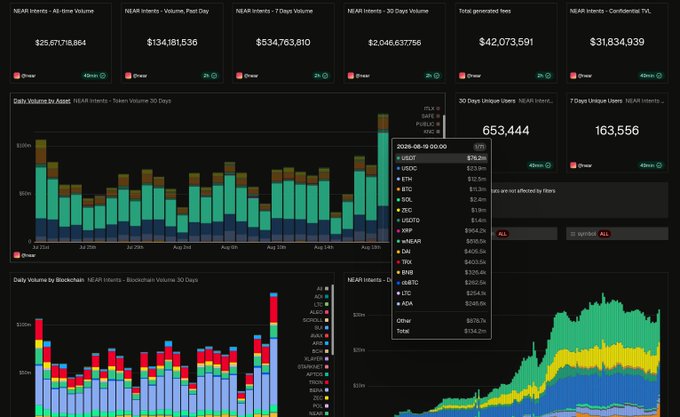Click the asset legend scrollbar
The height and width of the screenshot is (417, 680).
444,126
